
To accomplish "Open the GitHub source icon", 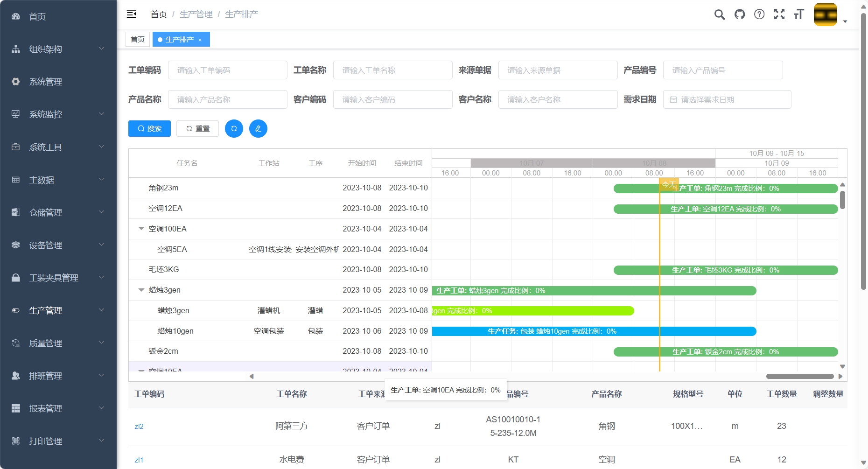I will tap(739, 14).
